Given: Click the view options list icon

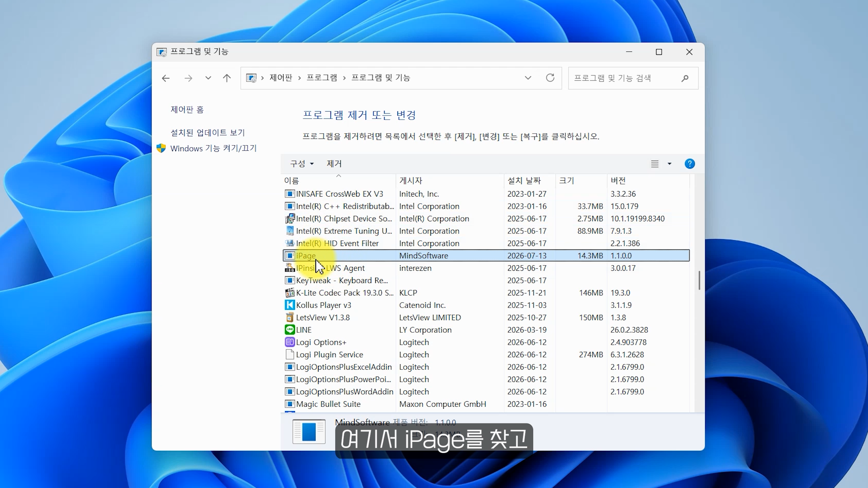Looking at the screenshot, I should point(655,164).
